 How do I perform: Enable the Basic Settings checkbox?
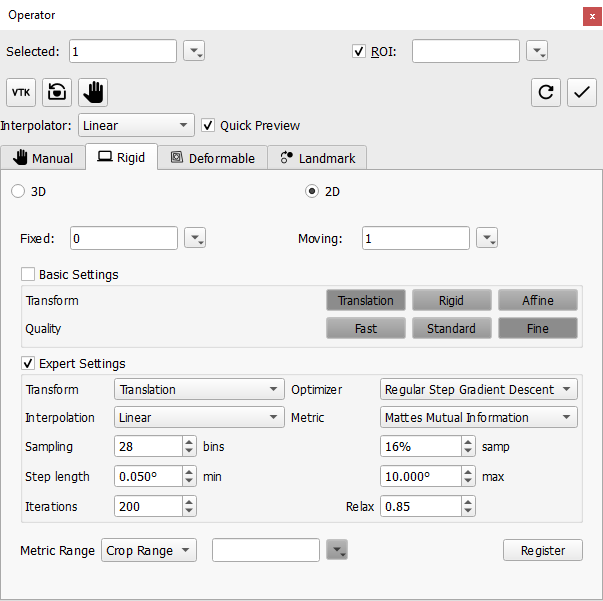28,274
